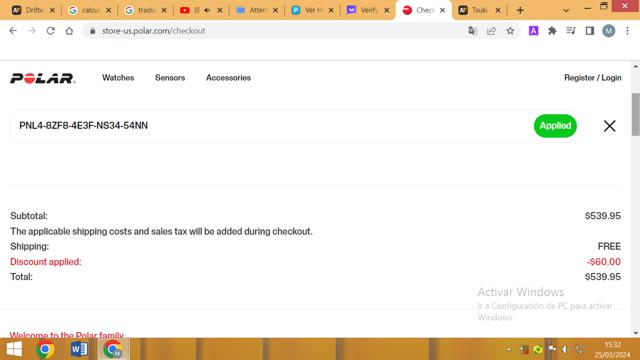The height and width of the screenshot is (360, 640).
Task: Click the address bar URL
Action: pos(153,31)
